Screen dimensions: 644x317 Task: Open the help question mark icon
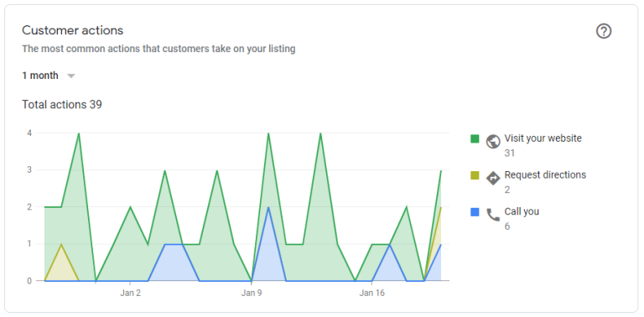coord(604,31)
